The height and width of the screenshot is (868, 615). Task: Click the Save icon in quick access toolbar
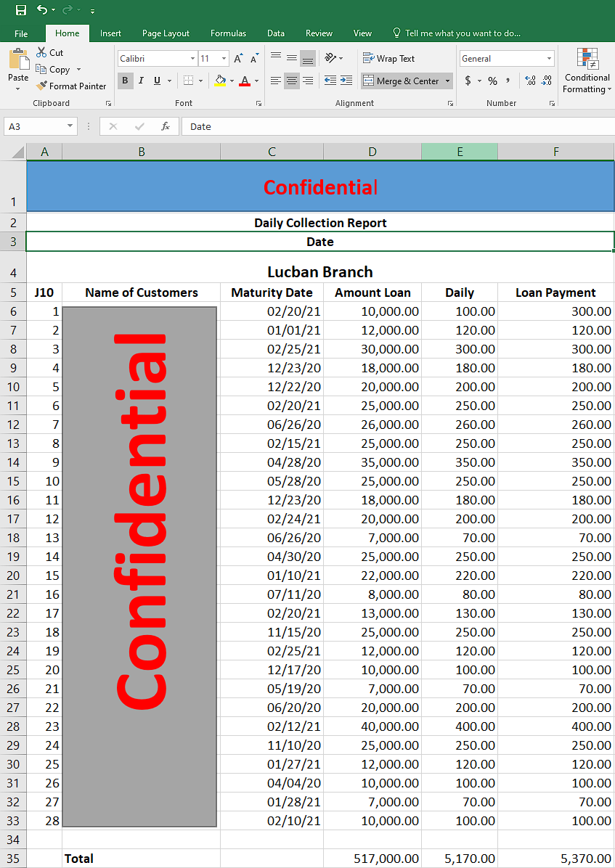point(21,10)
